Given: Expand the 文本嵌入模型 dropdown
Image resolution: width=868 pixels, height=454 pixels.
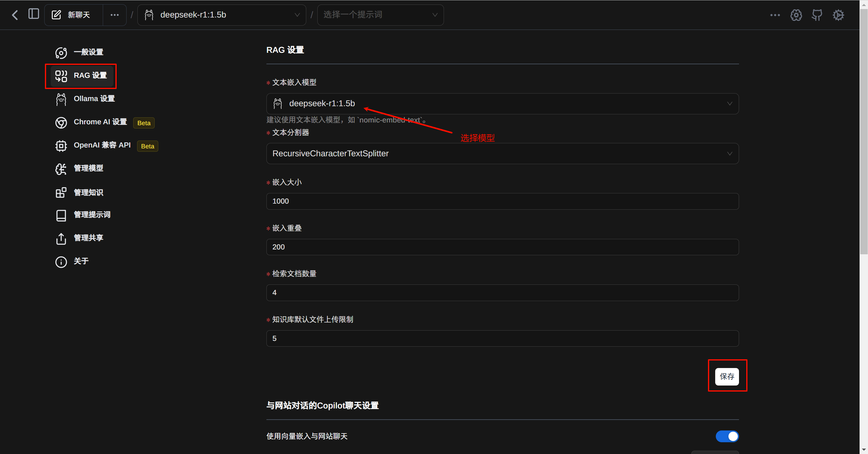Looking at the screenshot, I should (x=502, y=103).
